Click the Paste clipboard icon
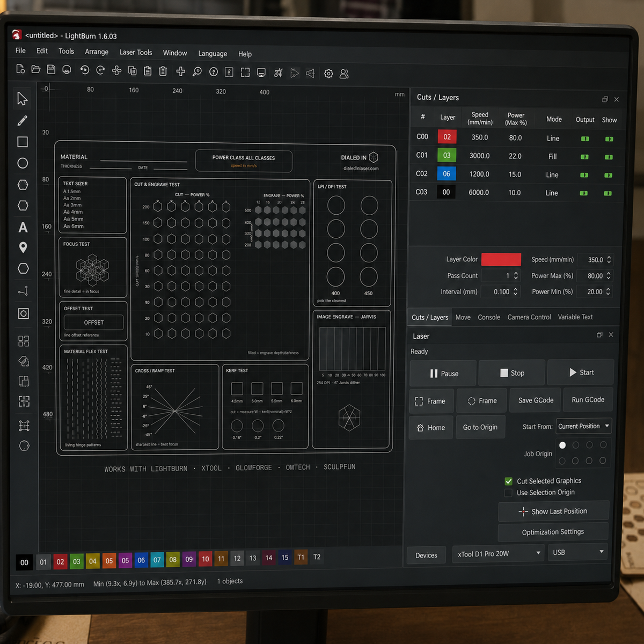 click(148, 71)
